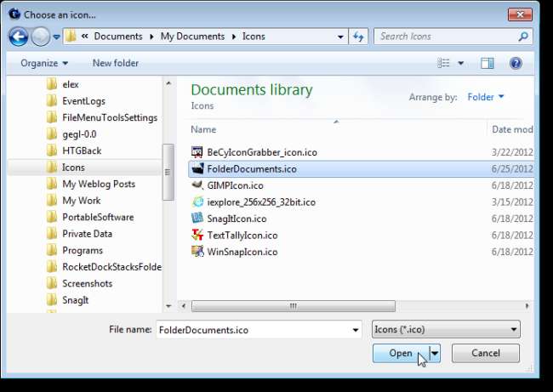Click the navigation pane vertical scrollbar thumb
Viewport: 553px width, 392px height.
click(x=168, y=172)
